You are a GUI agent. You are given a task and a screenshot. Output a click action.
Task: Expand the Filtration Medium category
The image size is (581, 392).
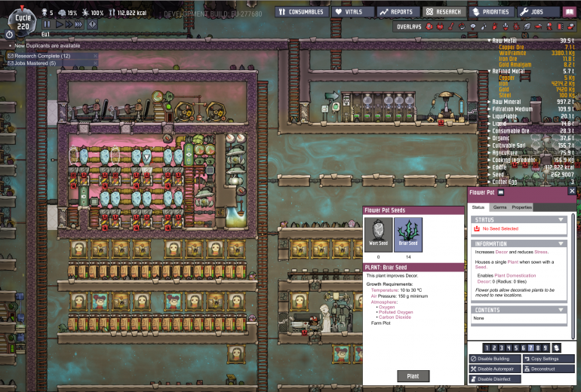point(489,109)
